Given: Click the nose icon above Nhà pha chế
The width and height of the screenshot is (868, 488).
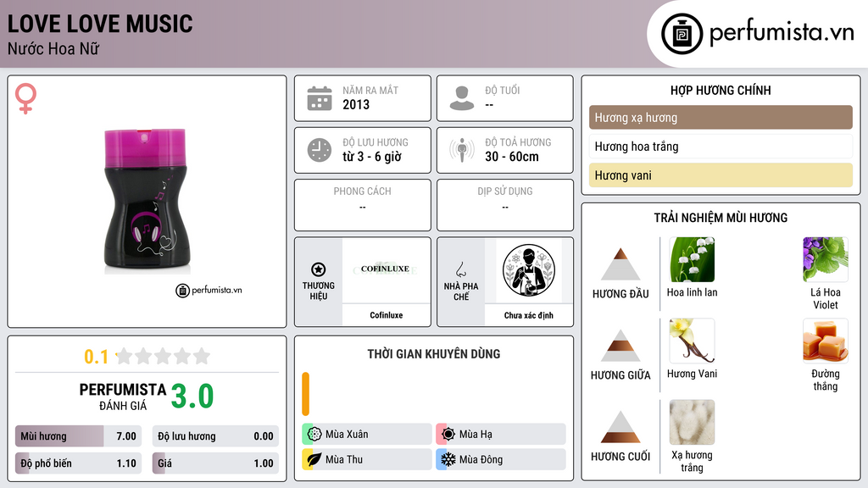Looking at the screenshot, I should [460, 269].
